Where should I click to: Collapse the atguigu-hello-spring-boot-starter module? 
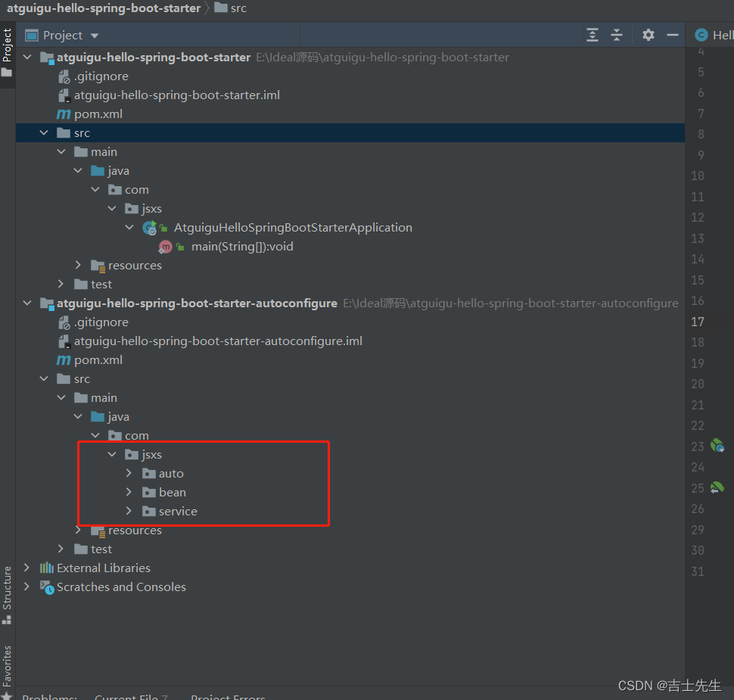tap(27, 57)
